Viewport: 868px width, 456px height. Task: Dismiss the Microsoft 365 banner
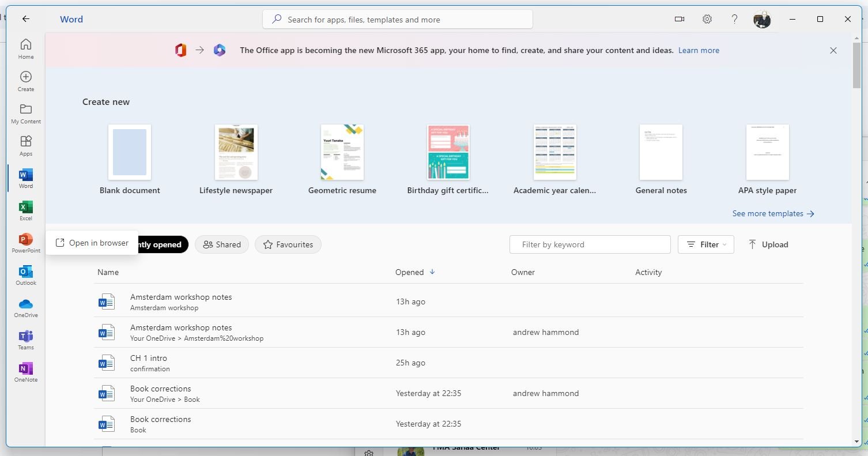point(833,50)
